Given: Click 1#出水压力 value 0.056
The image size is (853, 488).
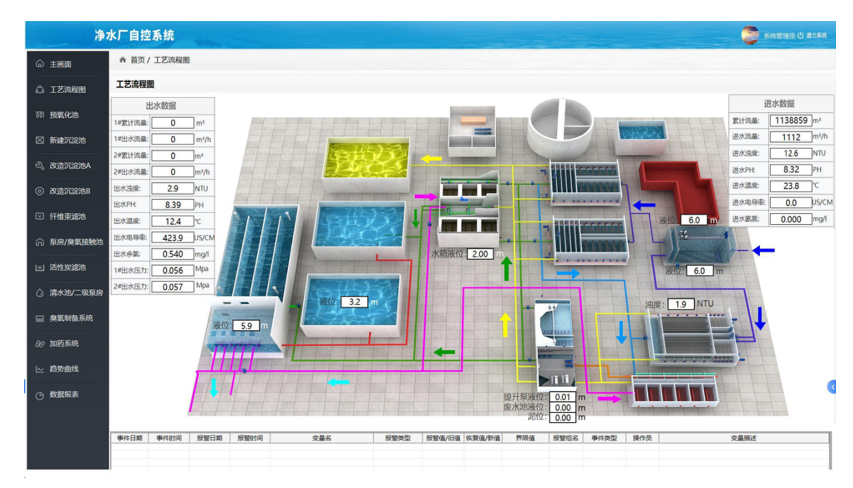Looking at the screenshot, I should point(172,270).
